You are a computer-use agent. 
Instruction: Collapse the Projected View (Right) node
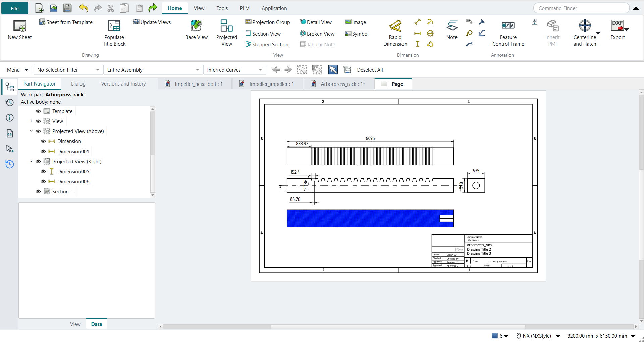(31, 162)
